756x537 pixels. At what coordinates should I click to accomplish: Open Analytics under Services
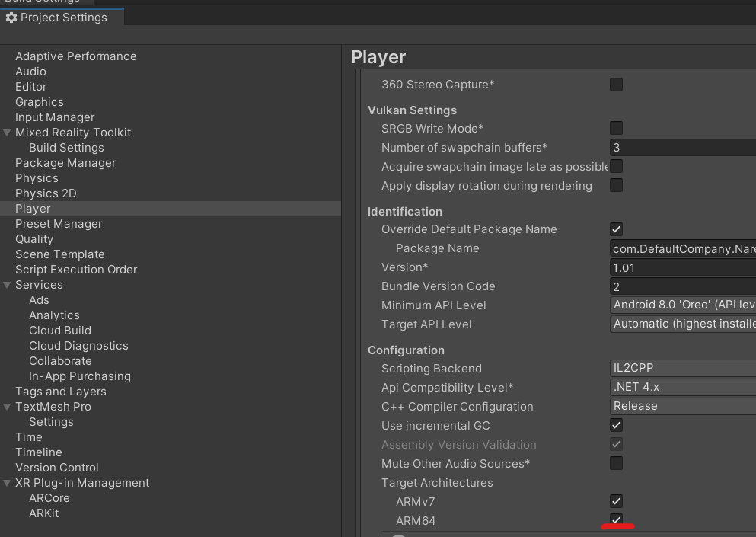[55, 315]
